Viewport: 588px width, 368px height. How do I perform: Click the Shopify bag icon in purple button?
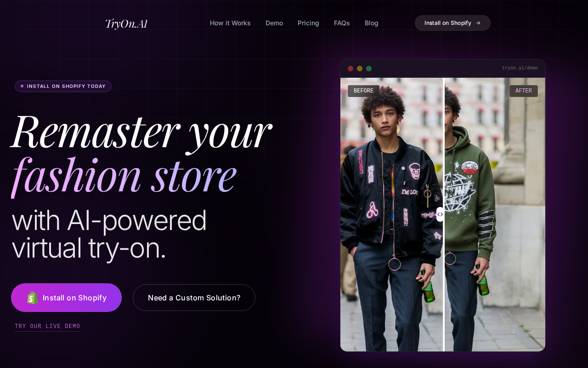(33, 298)
